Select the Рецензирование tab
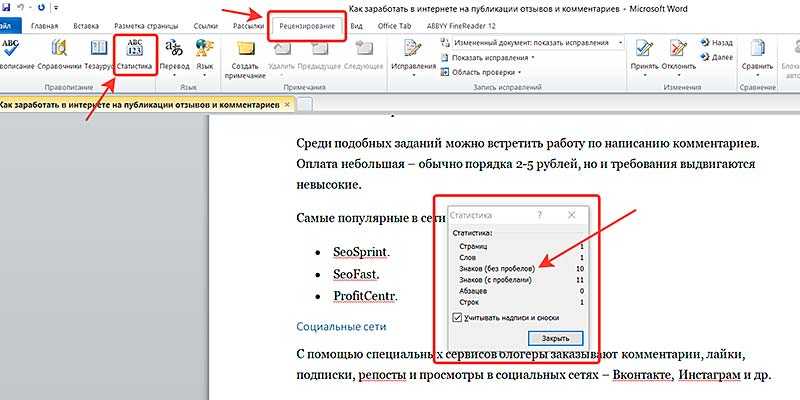 pos(309,26)
